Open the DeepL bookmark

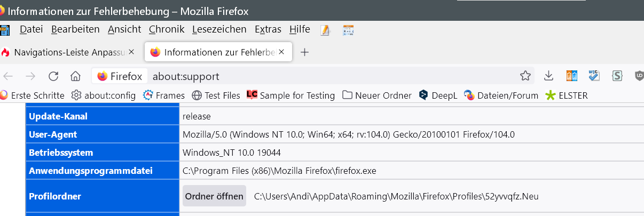pyautogui.click(x=438, y=95)
